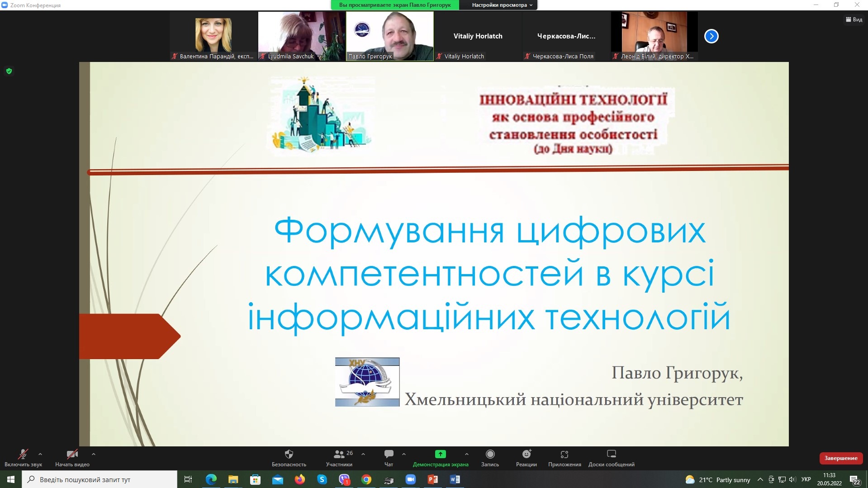Open Reactions (Реакции) smiley icon
868x488 pixels.
pos(526,454)
